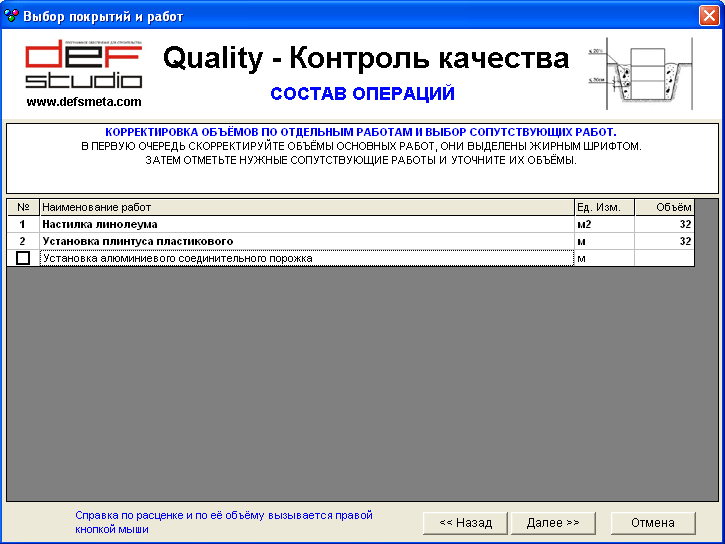
Task: Proceed with the Далее button
Action: [553, 523]
